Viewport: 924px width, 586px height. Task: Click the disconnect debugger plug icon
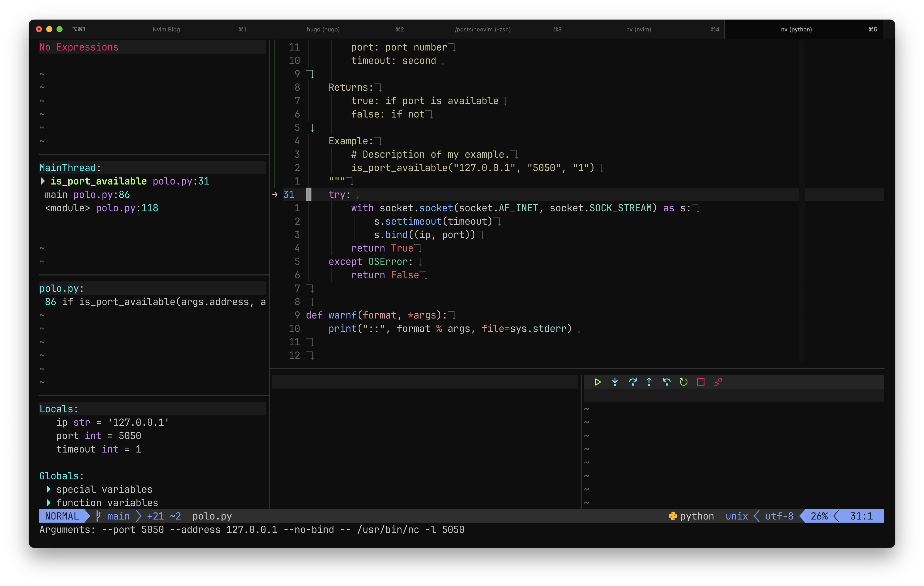tap(718, 382)
